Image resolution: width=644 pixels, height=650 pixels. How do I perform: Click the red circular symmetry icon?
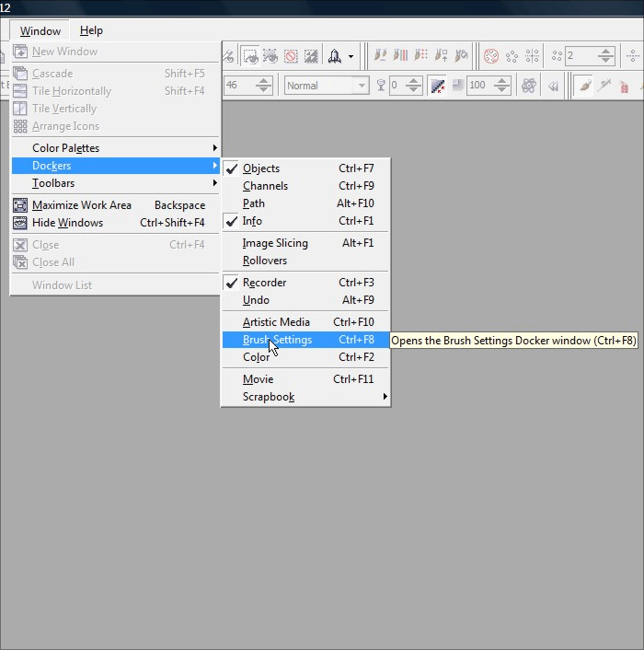(491, 56)
